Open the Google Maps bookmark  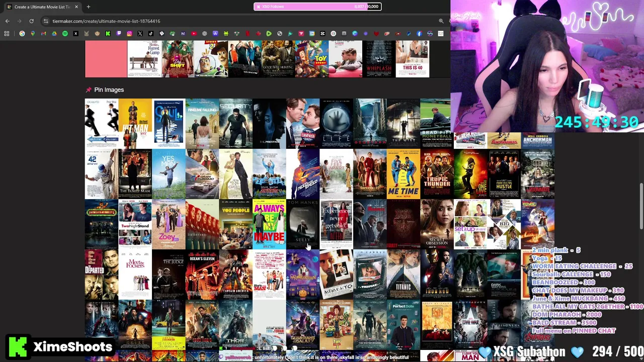(33, 34)
